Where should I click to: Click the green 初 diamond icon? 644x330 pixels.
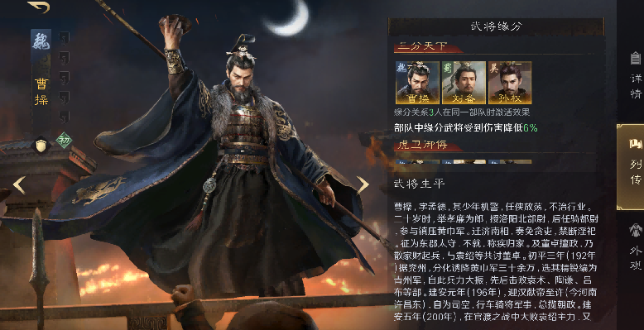[64, 140]
